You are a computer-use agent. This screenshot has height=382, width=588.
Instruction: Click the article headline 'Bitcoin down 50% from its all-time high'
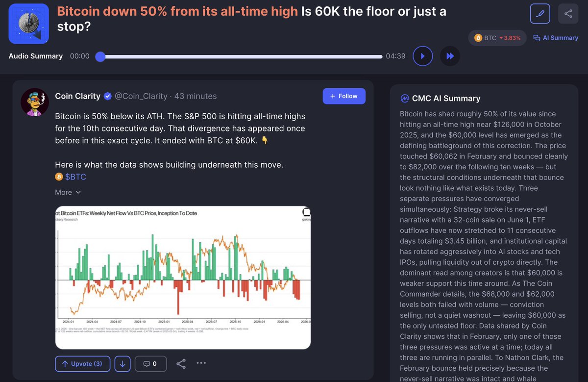[177, 11]
